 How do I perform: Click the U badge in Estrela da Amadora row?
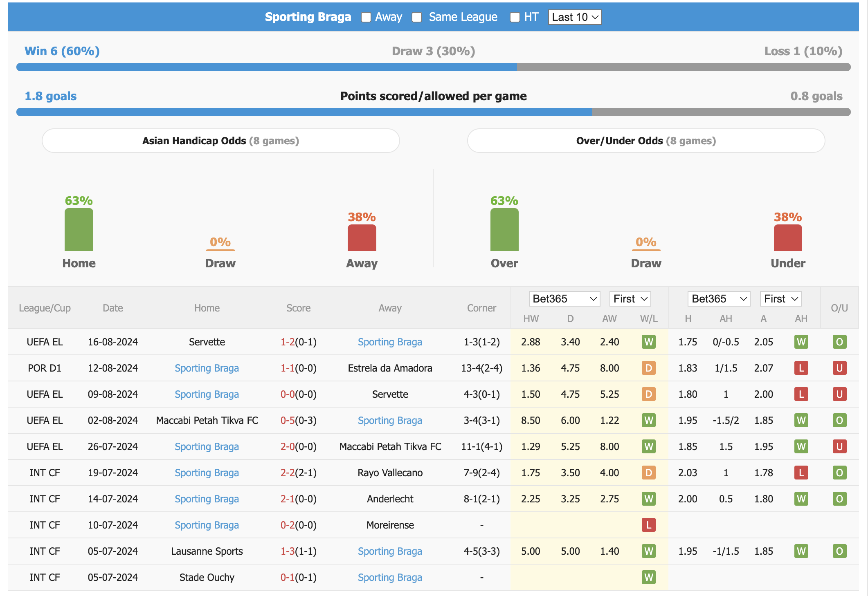[x=839, y=368]
